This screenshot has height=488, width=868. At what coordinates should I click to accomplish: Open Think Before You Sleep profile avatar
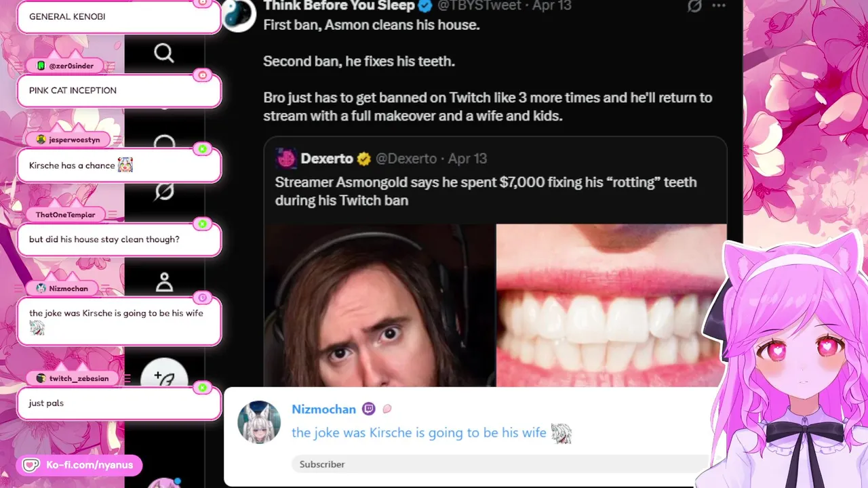(x=239, y=14)
